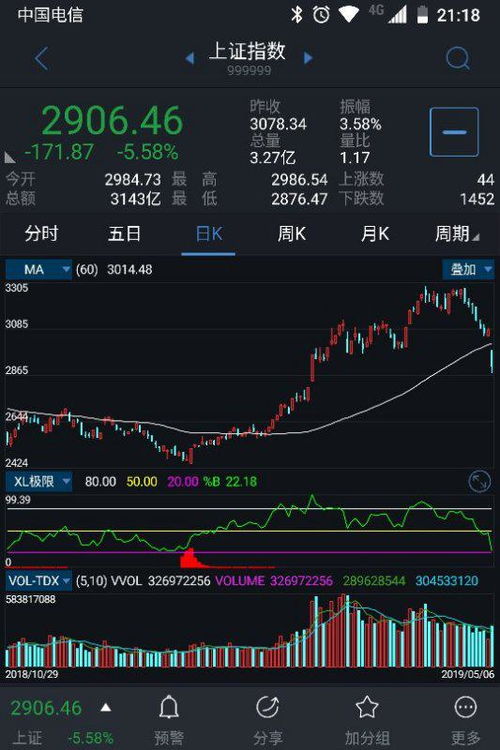500x750 pixels.
Task: Tap the 加分组 label
Action: (x=367, y=737)
